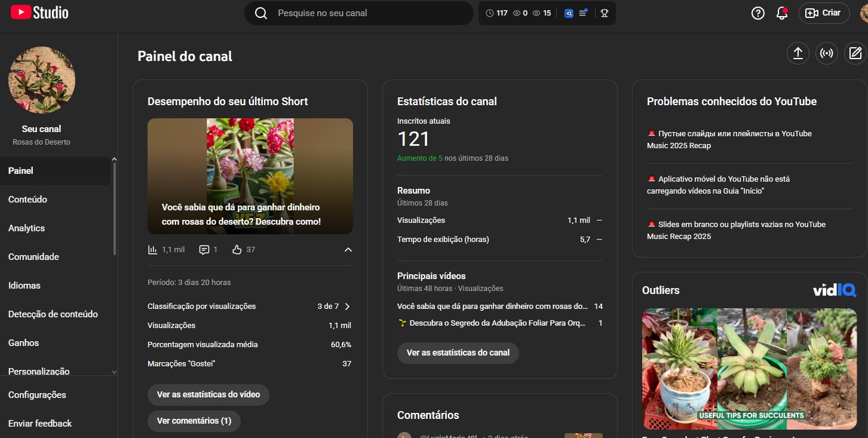
Task: Click Ver as estatísticas do canal
Action: coord(458,353)
